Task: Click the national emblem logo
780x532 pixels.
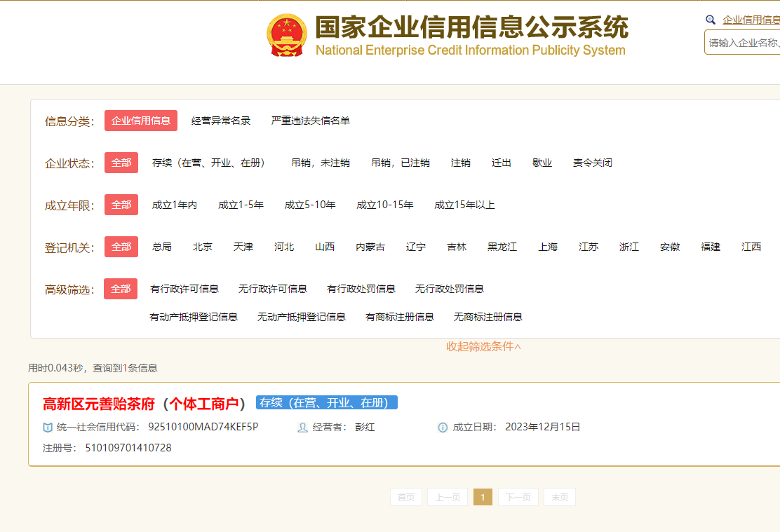Action: (287, 35)
